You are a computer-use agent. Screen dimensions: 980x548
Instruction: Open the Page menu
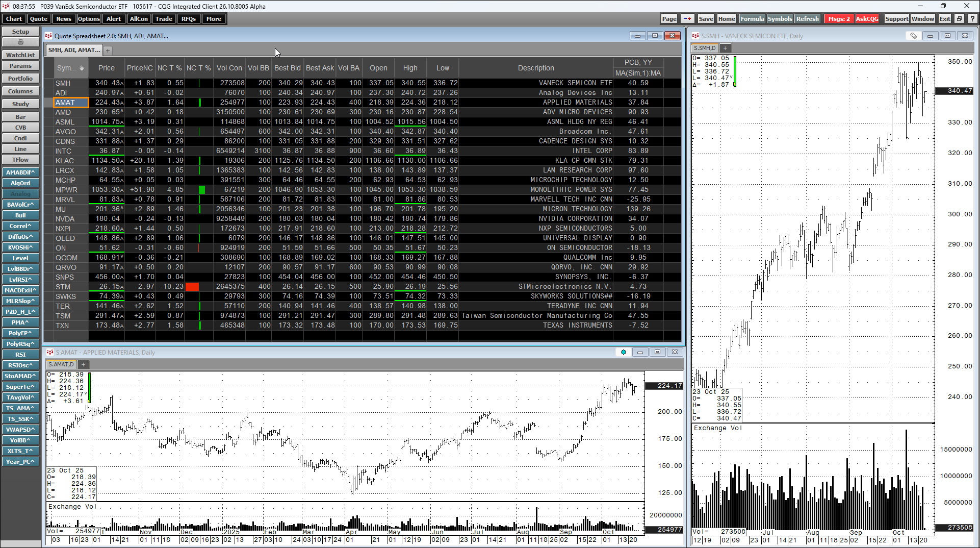[669, 19]
